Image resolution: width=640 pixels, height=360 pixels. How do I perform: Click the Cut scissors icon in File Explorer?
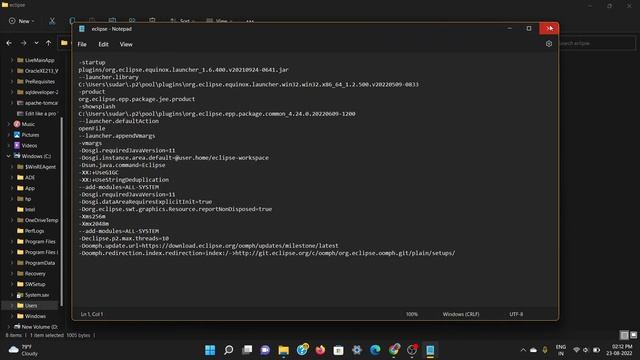coord(52,21)
